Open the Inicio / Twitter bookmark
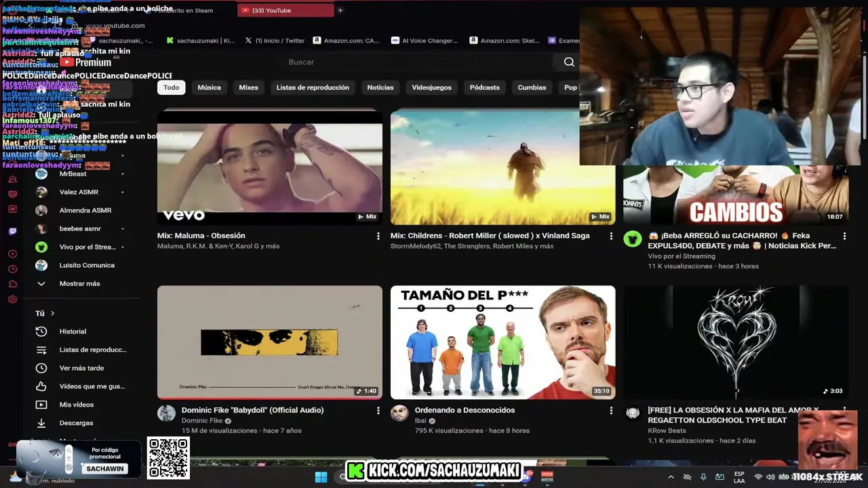Viewport: 868px width, 488px height. 275,41
